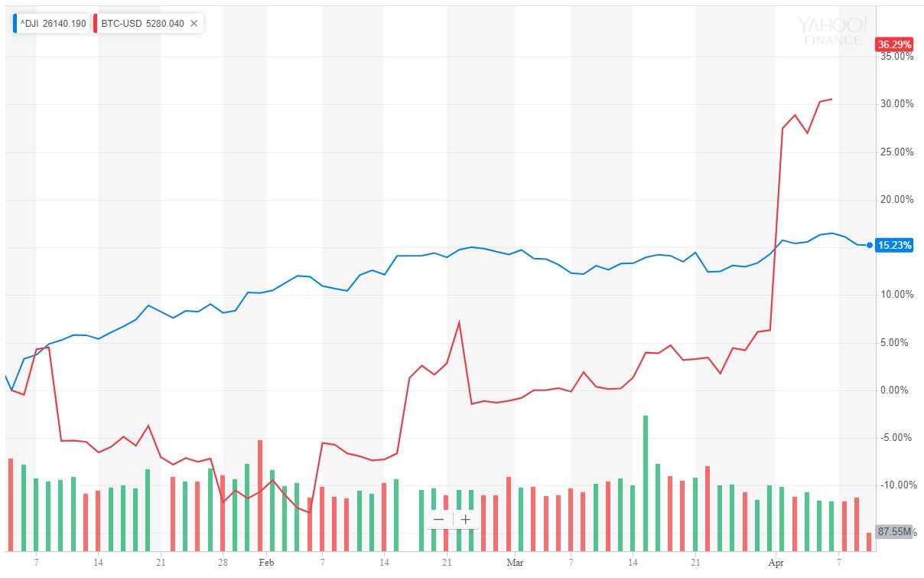
Task: Click the red 36.29% price label
Action: (893, 44)
